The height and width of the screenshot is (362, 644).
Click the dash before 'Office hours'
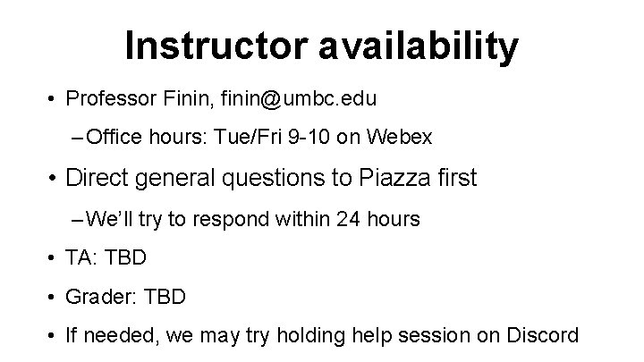77,138
